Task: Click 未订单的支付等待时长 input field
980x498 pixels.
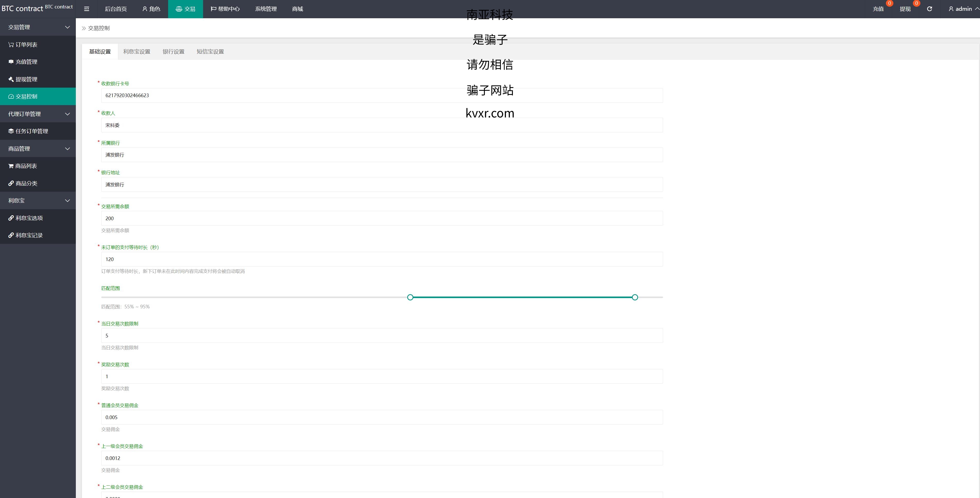Action: tap(382, 259)
